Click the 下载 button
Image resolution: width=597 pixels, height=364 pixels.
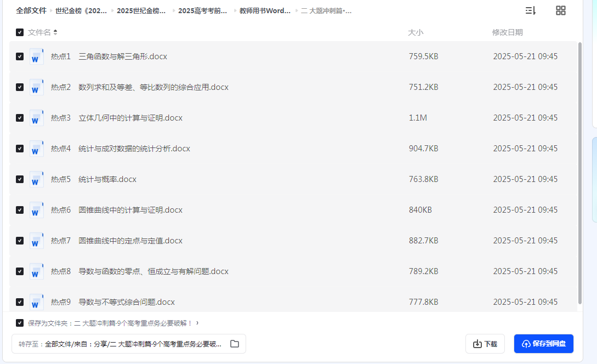pos(485,344)
